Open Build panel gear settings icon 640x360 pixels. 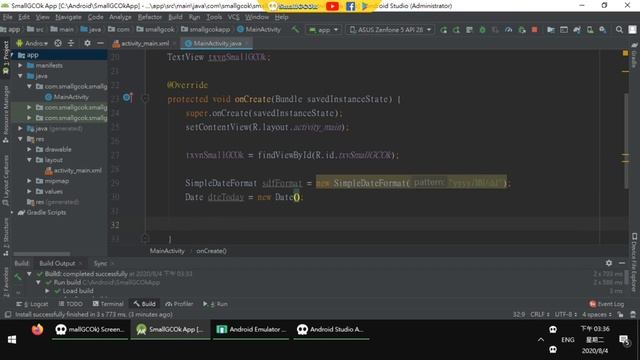609,263
